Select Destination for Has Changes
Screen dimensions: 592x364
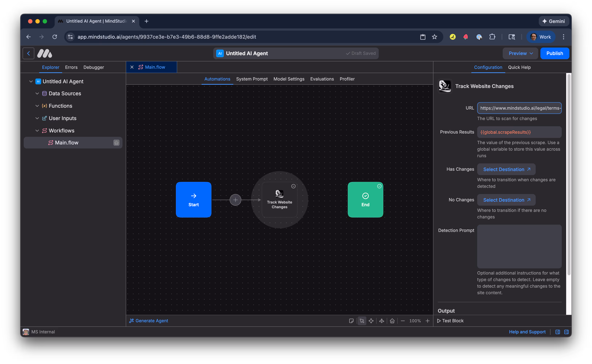pyautogui.click(x=506, y=169)
